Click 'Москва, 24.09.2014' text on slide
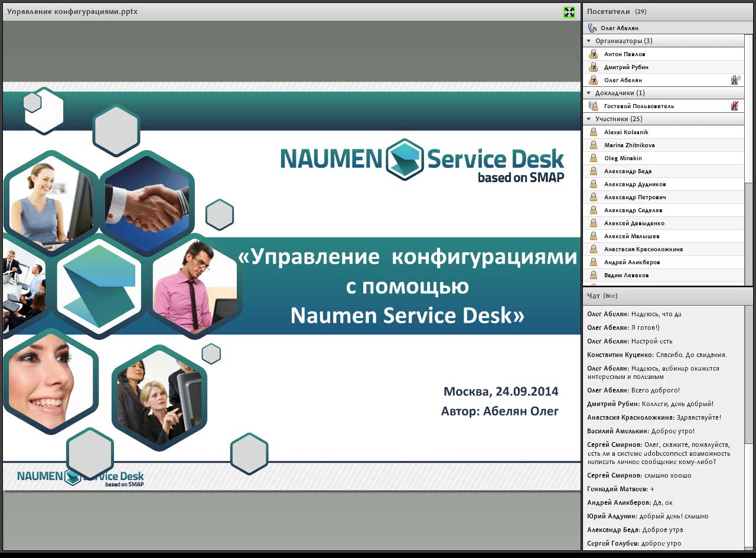 (501, 391)
